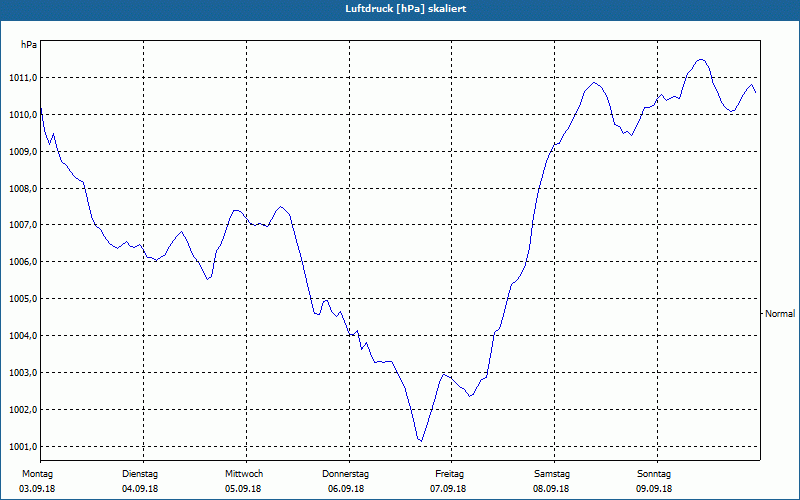Click the 1001,0 axis value
Screen dimensions: 800x500
23,447
